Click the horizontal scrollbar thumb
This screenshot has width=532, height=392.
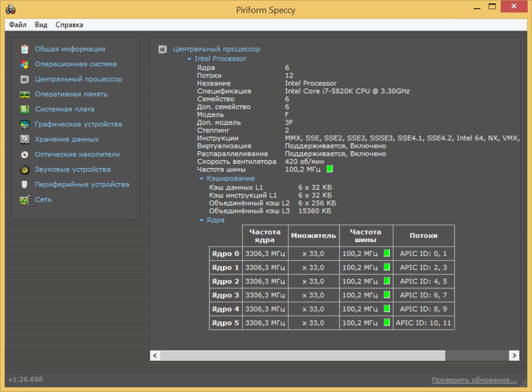303,355
